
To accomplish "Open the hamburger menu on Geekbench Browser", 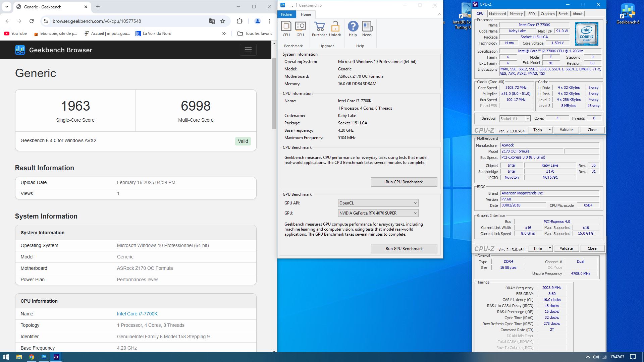I will [248, 50].
